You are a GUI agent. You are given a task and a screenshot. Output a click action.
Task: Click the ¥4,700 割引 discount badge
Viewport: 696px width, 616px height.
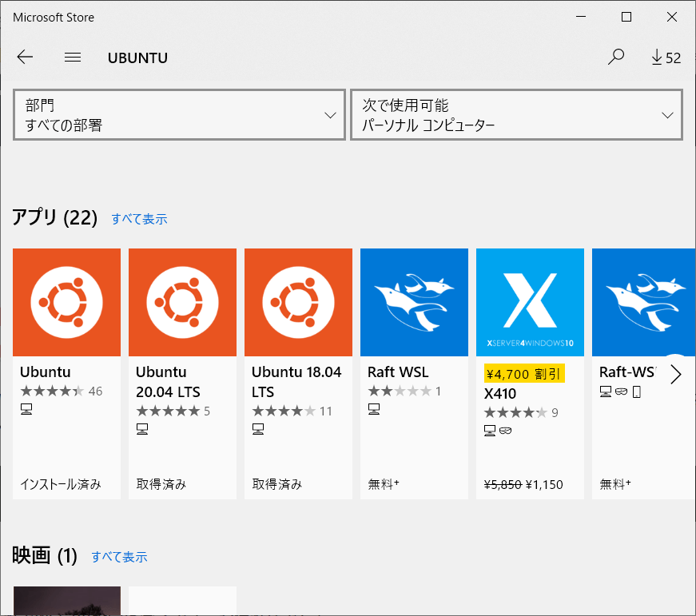[524, 374]
